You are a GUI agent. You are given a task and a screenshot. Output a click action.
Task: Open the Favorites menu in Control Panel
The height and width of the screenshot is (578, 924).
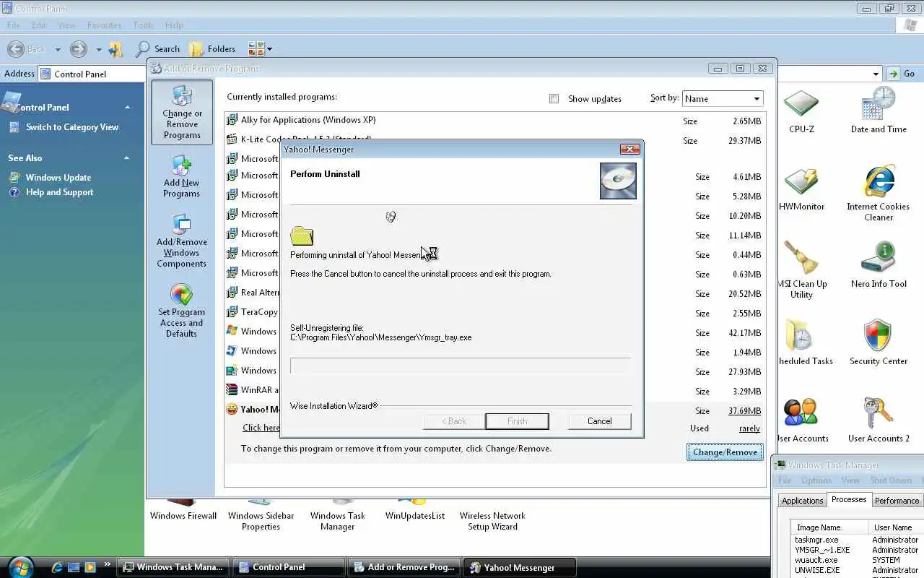104,25
